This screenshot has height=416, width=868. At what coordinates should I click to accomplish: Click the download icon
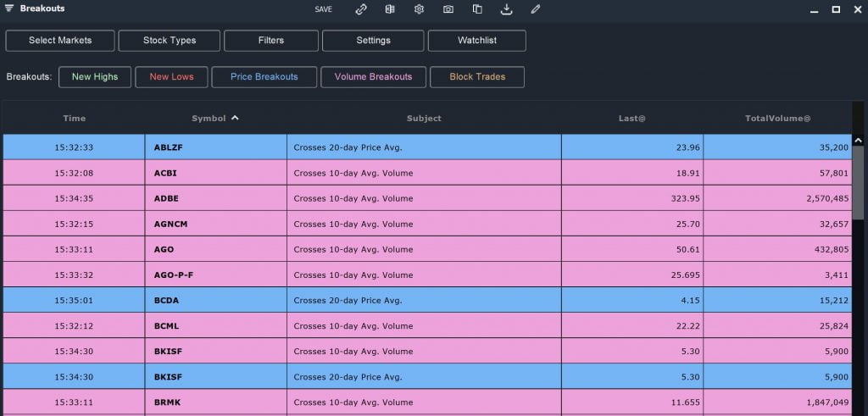506,9
